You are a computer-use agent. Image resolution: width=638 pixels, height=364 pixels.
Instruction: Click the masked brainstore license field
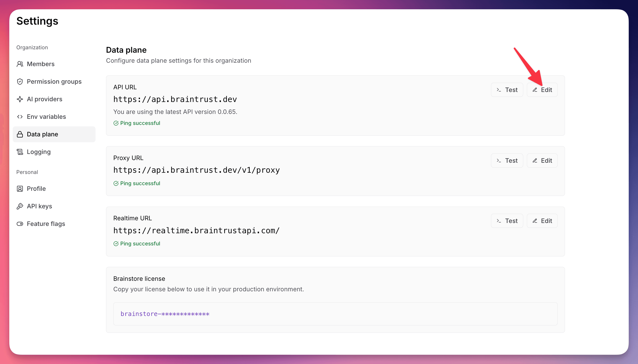(335, 314)
